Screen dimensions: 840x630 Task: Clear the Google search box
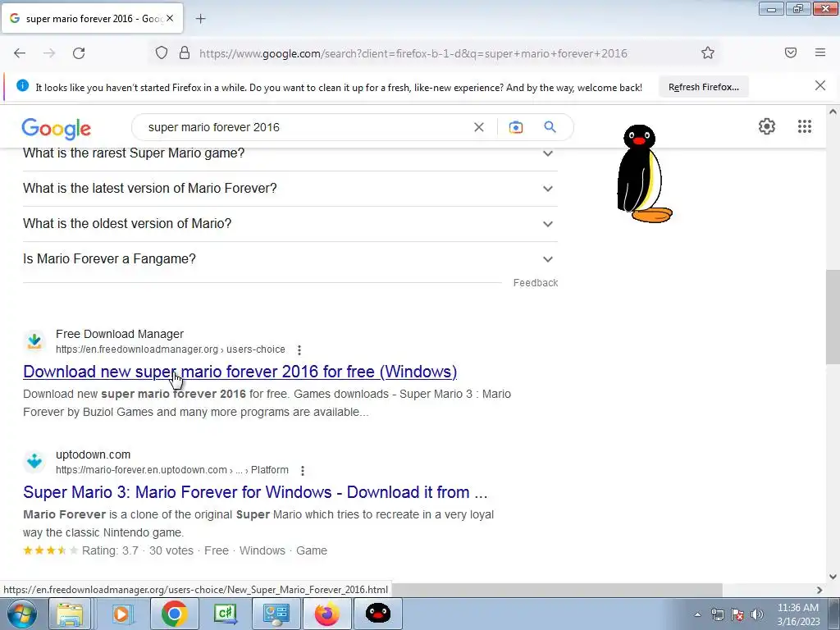(x=479, y=127)
